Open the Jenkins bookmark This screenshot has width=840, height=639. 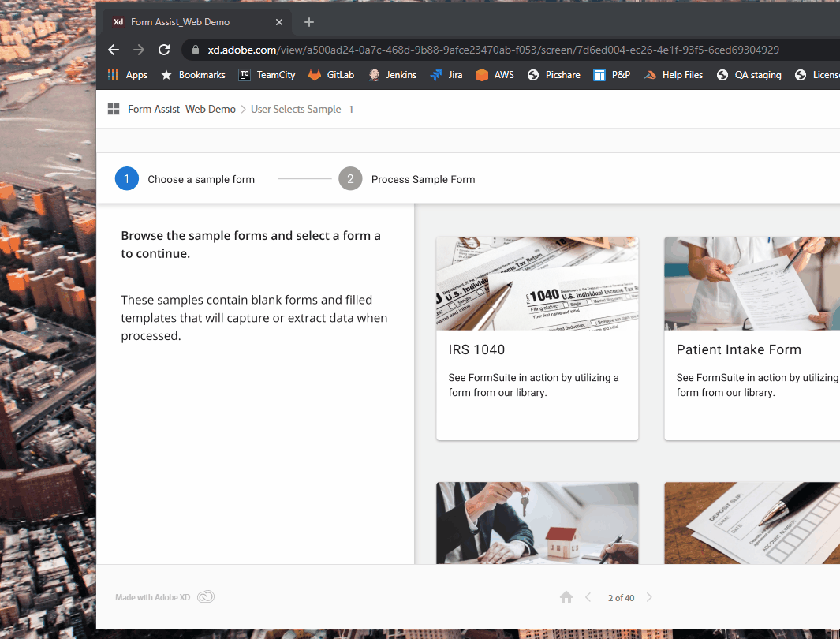pos(392,75)
